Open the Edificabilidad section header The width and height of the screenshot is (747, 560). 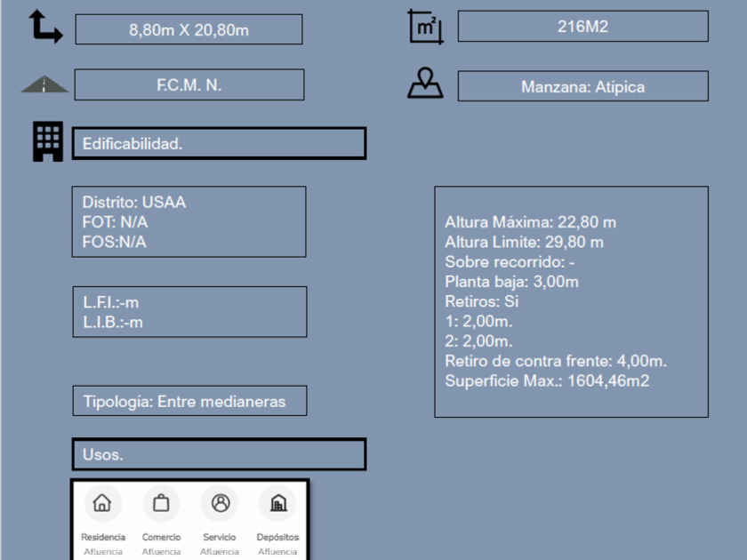click(219, 143)
